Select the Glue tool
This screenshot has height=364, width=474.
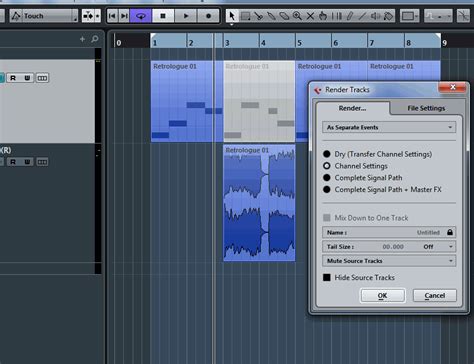click(271, 16)
